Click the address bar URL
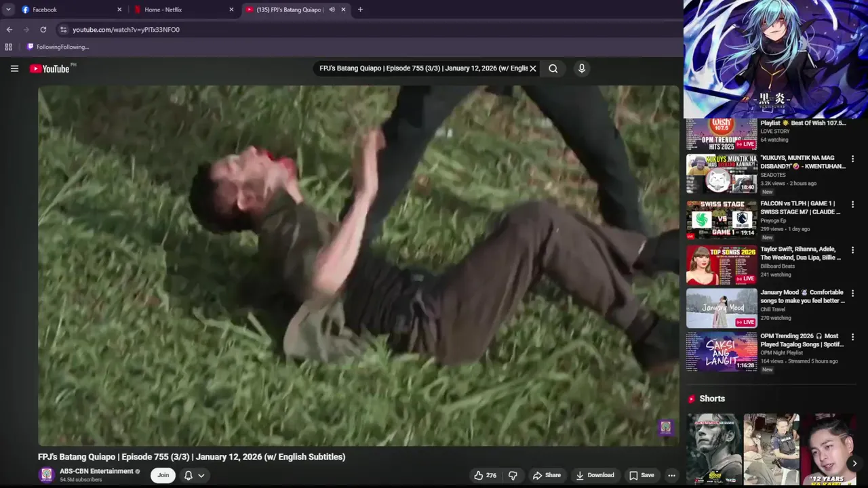Viewport: 868px width, 488px height. pos(126,30)
